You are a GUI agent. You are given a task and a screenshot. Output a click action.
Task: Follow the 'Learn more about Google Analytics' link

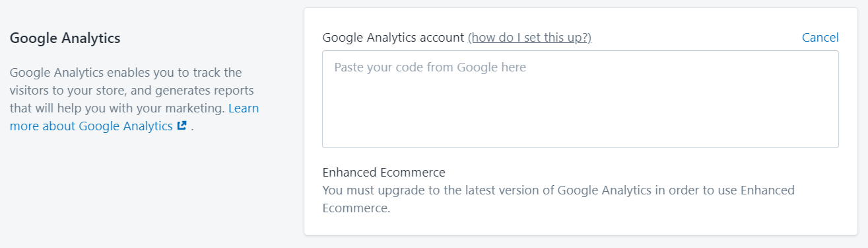pos(135,117)
